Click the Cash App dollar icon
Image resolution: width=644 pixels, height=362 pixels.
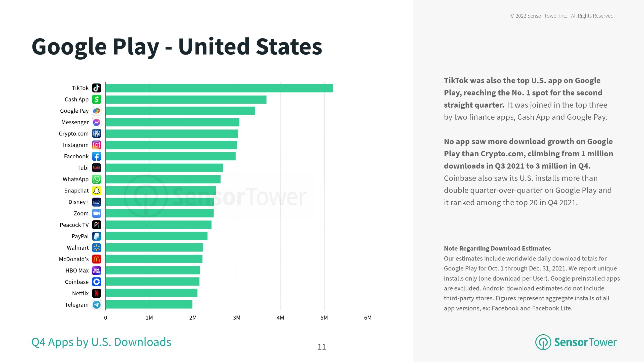[97, 100]
